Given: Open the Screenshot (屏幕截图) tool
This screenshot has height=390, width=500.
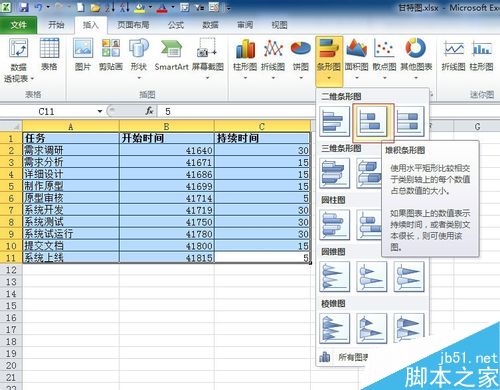Looking at the screenshot, I should [x=207, y=58].
